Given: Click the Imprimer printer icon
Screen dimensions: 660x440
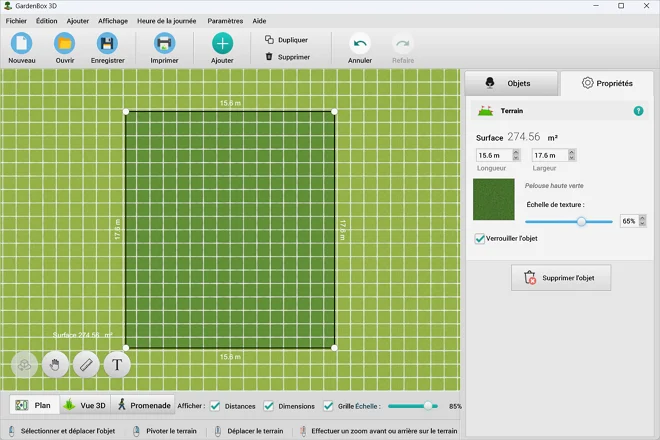Looking at the screenshot, I should tap(164, 43).
